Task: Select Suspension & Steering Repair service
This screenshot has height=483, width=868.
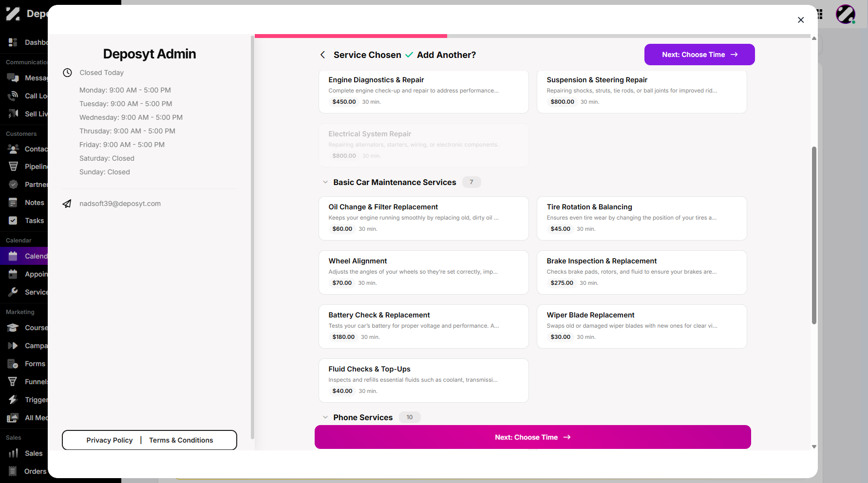Action: [x=642, y=92]
